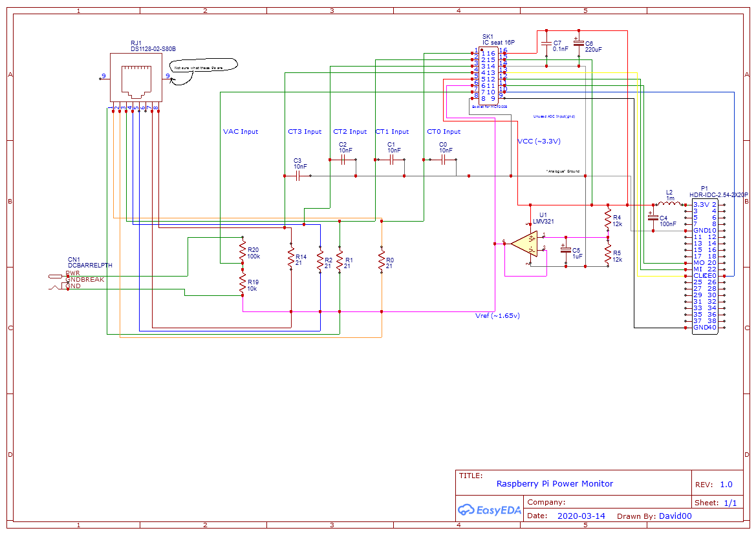Select the U1 op-amp triangle symbol

(x=524, y=244)
